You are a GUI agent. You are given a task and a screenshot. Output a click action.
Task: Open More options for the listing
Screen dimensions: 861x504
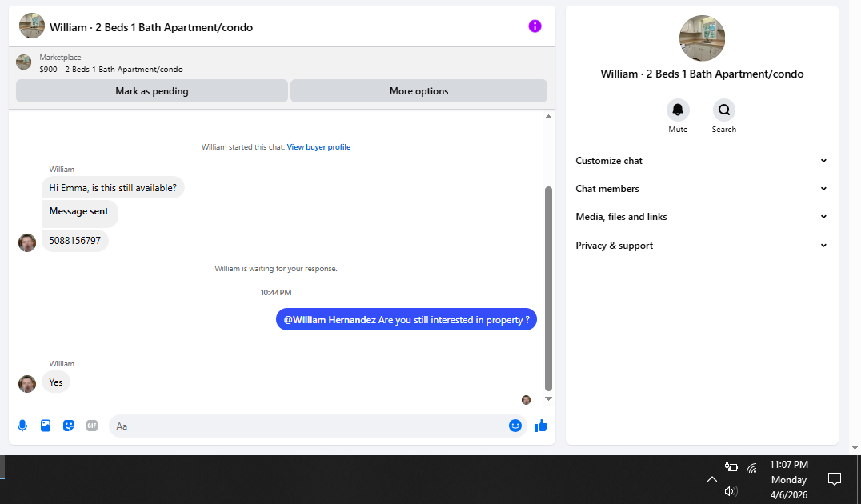coord(419,91)
